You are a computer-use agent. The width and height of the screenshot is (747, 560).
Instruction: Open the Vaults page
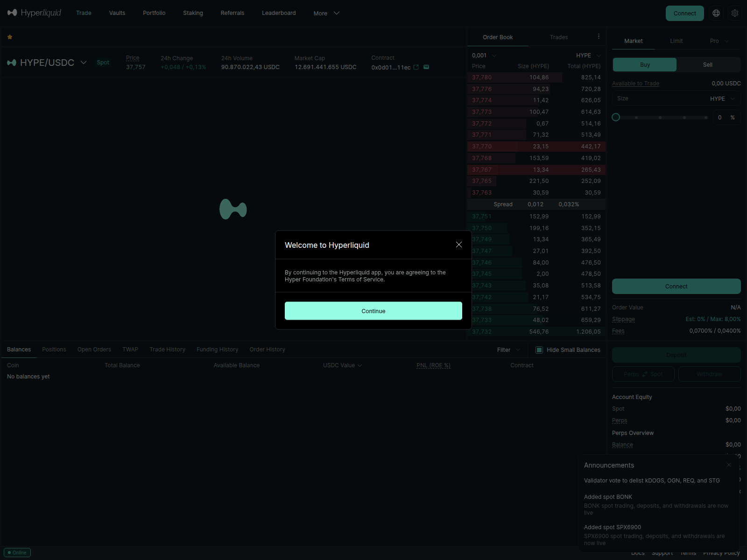pyautogui.click(x=117, y=13)
